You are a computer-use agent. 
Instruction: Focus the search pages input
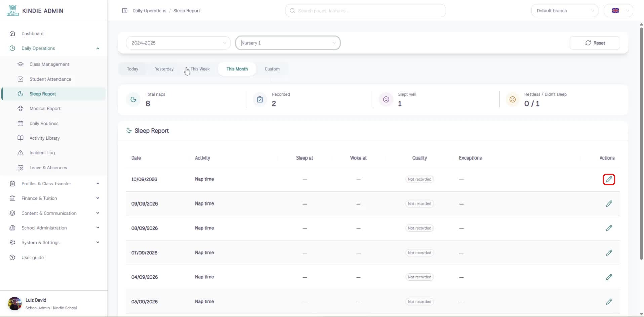(x=365, y=11)
